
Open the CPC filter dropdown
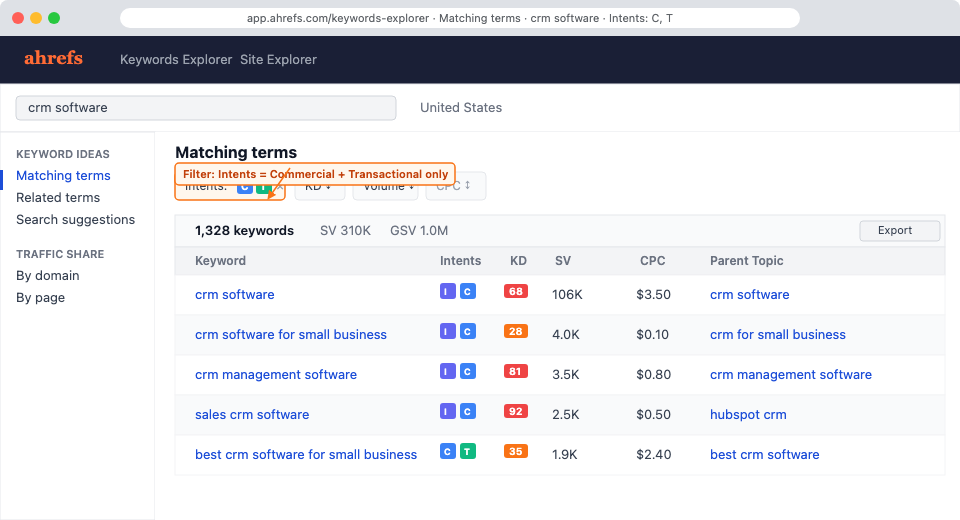click(x=456, y=186)
